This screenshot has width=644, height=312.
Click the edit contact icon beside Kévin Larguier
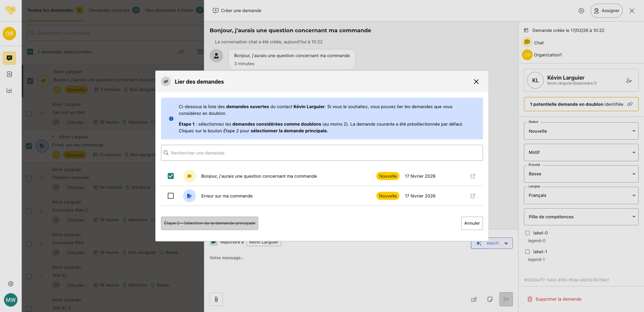pos(629,81)
